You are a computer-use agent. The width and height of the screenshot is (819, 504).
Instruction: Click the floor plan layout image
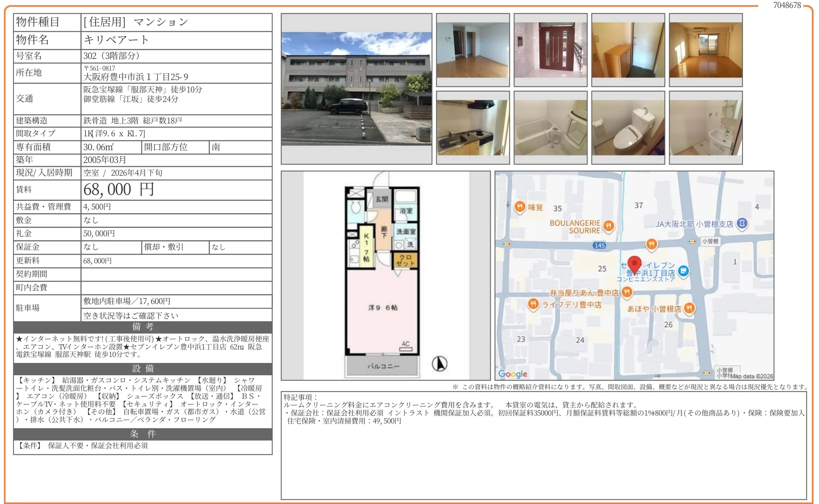[385, 275]
